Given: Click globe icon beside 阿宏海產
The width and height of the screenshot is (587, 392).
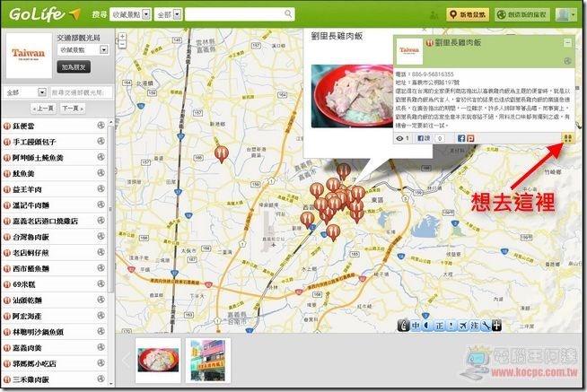Looking at the screenshot, I should pos(101,316).
